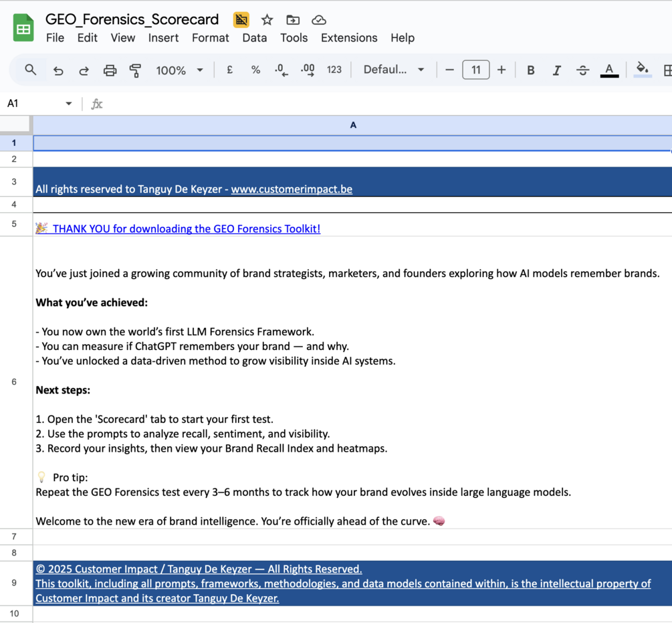Screen dimensions: 672x623
Task: Open the text color picker
Action: pos(609,70)
